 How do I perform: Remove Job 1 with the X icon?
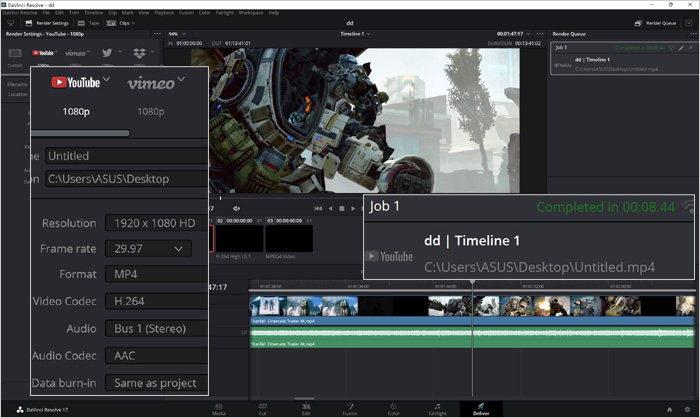point(691,47)
